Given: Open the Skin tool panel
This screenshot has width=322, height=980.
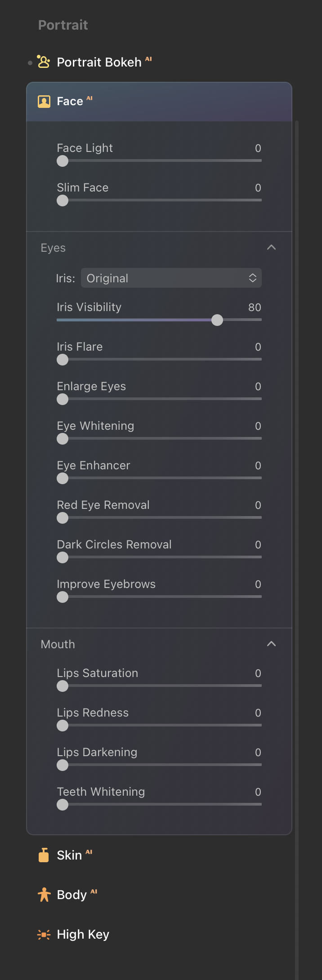Looking at the screenshot, I should (69, 855).
